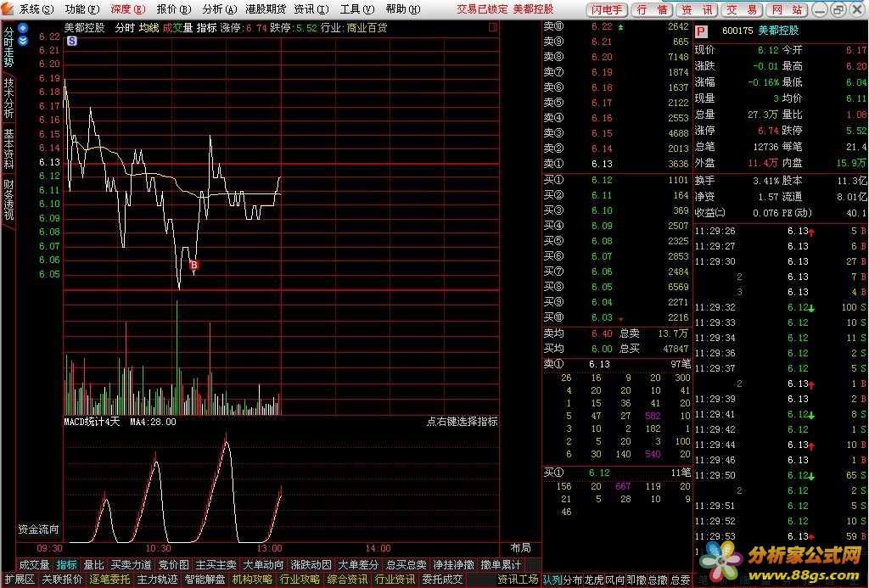This screenshot has width=869, height=588.
Task: Click the green up arrow beside 卖⑩
Action: pyautogui.click(x=620, y=26)
